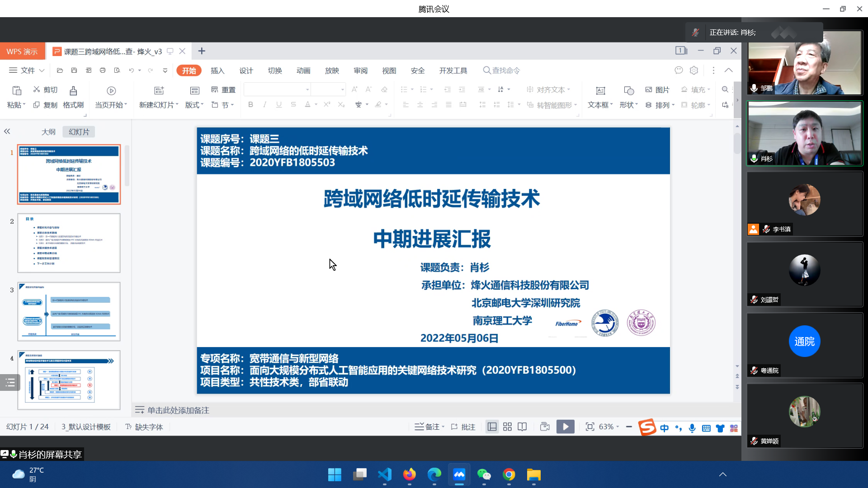868x488 pixels.
Task: Toggle left text alignment
Action: 406,104
